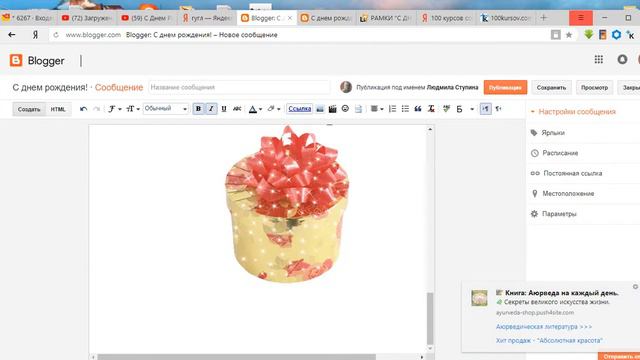Click the bulleted list icon

(405, 109)
